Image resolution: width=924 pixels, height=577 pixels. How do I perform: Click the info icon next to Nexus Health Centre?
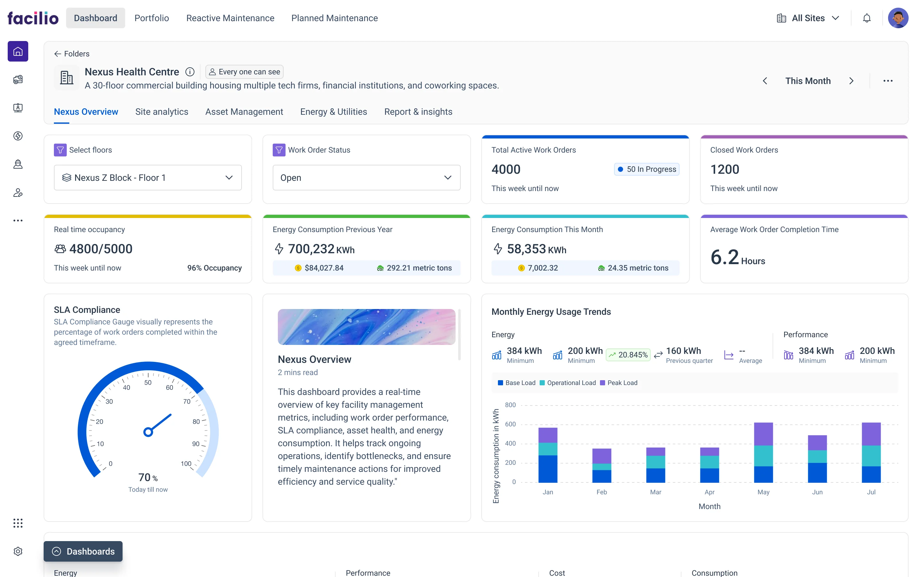pyautogui.click(x=190, y=72)
